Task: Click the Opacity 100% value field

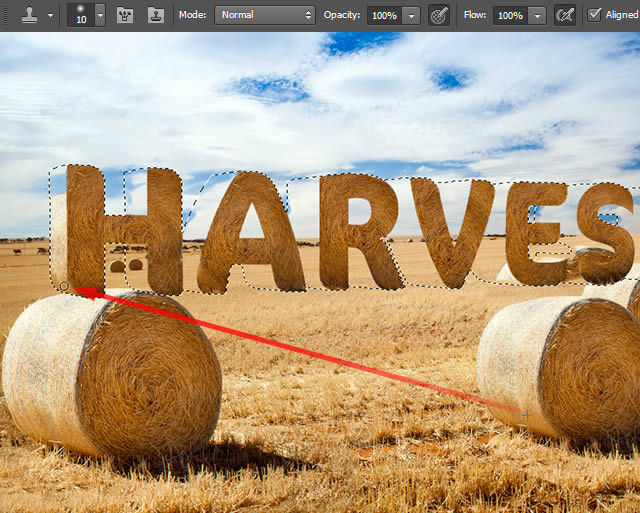Action: click(x=384, y=16)
